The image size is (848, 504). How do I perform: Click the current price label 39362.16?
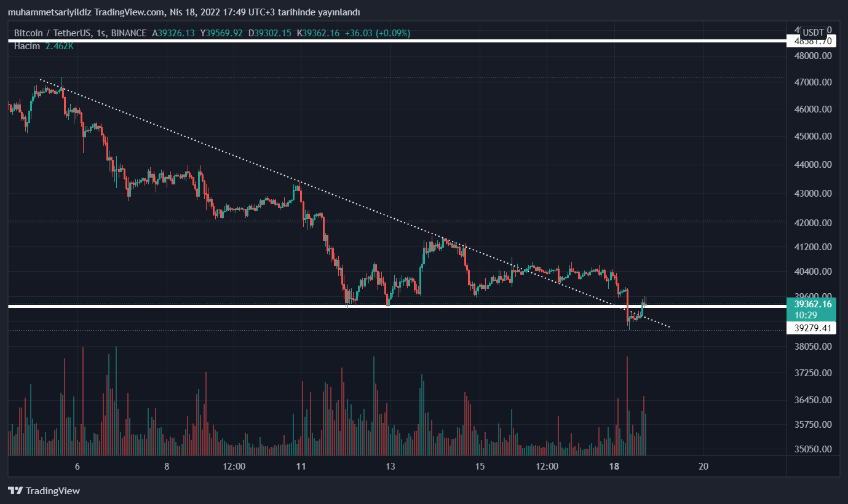813,304
